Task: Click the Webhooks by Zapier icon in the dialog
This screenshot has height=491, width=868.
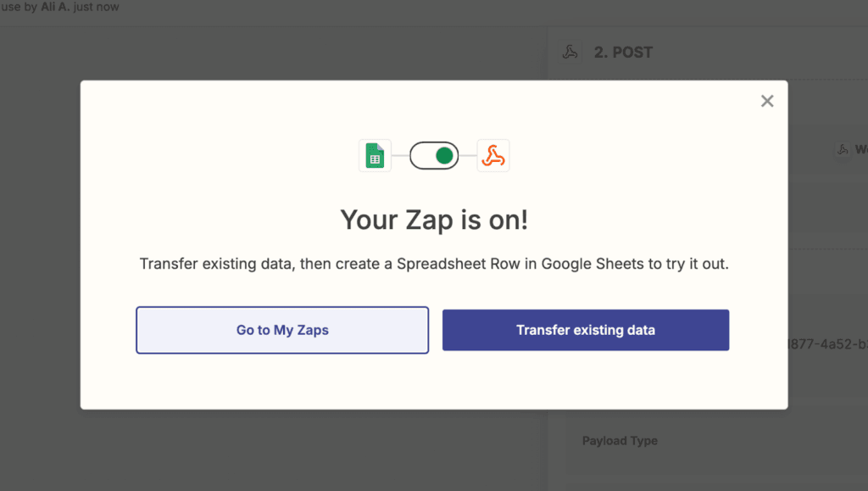Action: click(492, 155)
